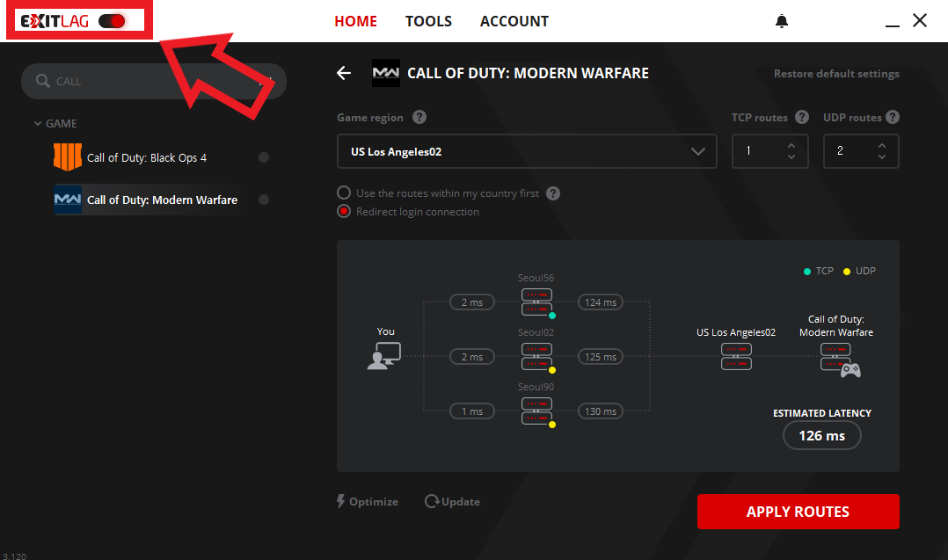Open country routes help icon
Image resolution: width=948 pixels, height=560 pixels.
click(x=552, y=193)
